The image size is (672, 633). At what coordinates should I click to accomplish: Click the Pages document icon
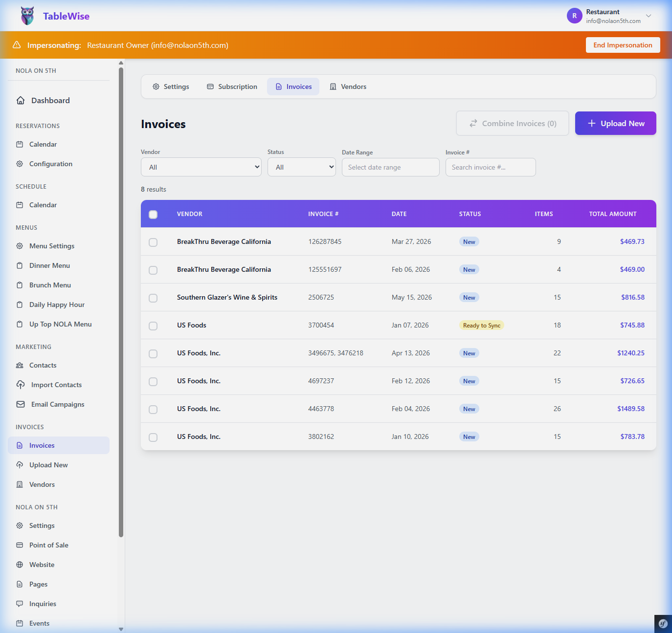click(20, 584)
